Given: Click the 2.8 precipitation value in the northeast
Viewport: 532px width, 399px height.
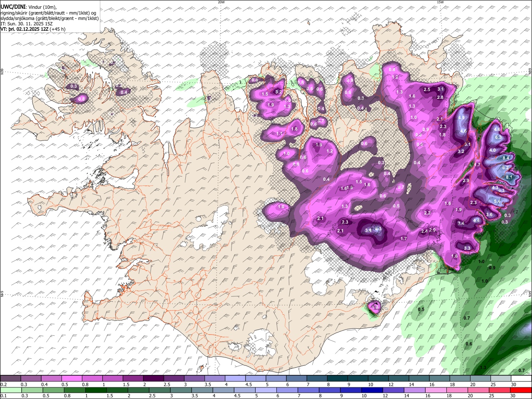Looking at the screenshot, I should 440,97.
